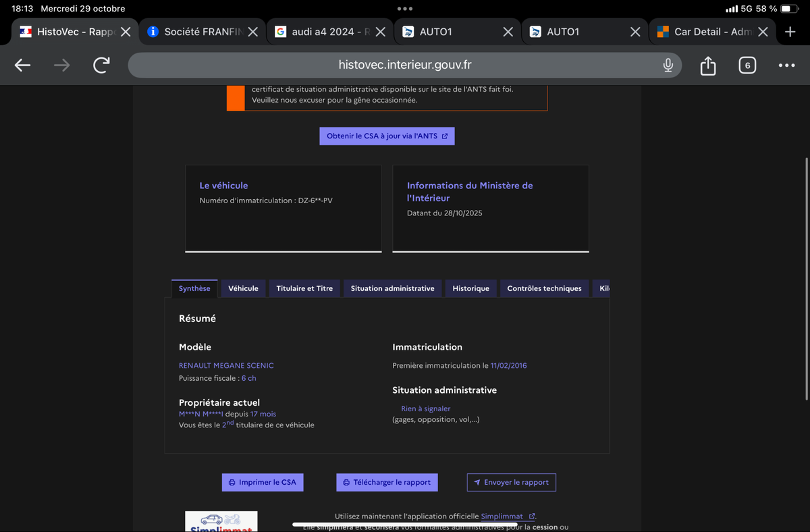The width and height of the screenshot is (810, 532).
Task: Click Obtenir le CSA à jour via l'ANTS
Action: [x=387, y=136]
